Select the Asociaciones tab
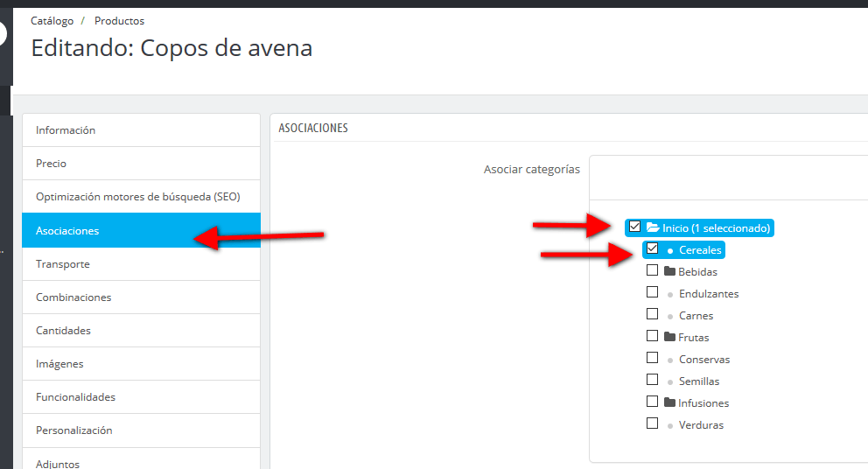The height and width of the screenshot is (469, 868). (x=141, y=230)
